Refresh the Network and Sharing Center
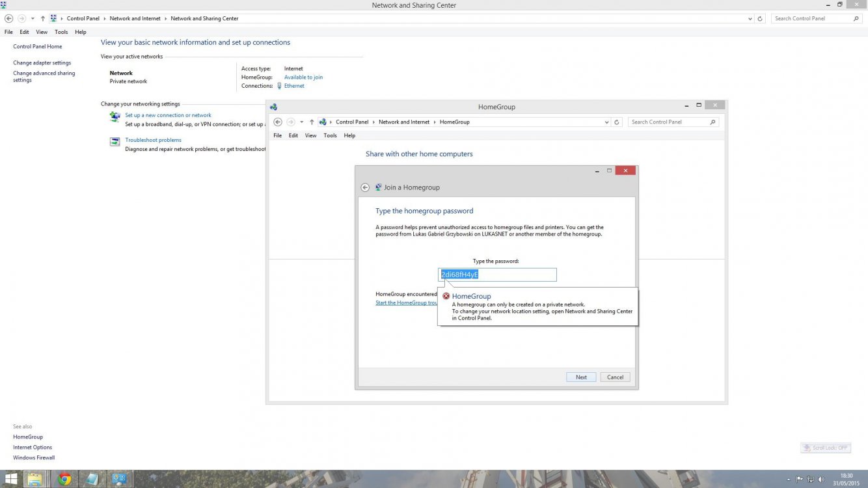 pos(760,19)
